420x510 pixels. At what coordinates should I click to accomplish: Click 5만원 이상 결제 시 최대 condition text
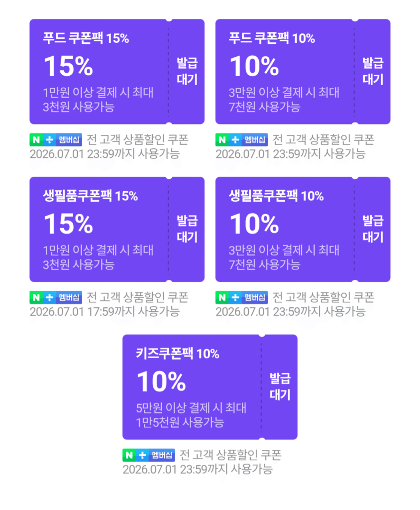click(x=191, y=407)
